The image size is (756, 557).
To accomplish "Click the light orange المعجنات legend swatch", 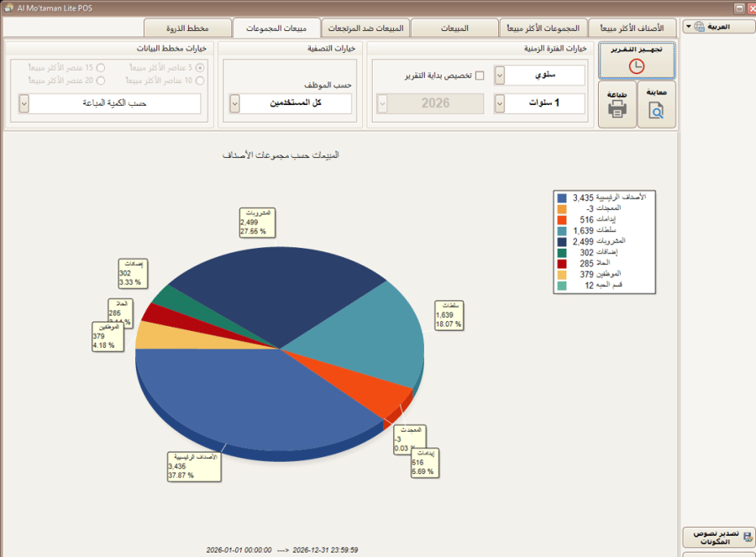I will (x=562, y=209).
